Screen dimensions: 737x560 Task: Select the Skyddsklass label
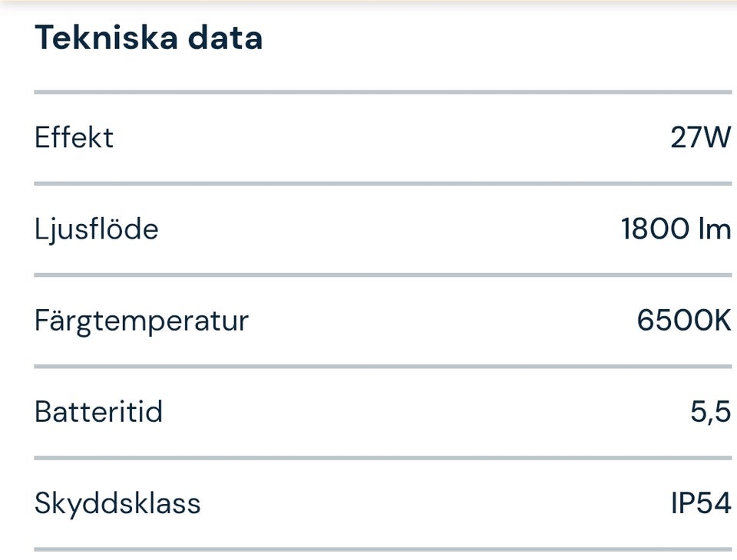[x=117, y=503]
